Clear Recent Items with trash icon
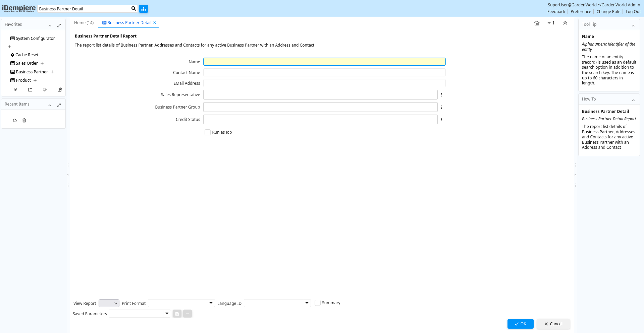 click(x=24, y=121)
